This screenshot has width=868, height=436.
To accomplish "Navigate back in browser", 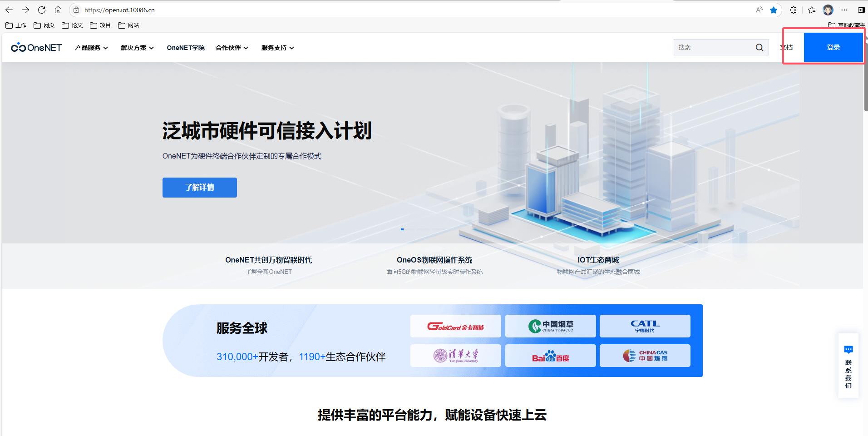I will [9, 10].
